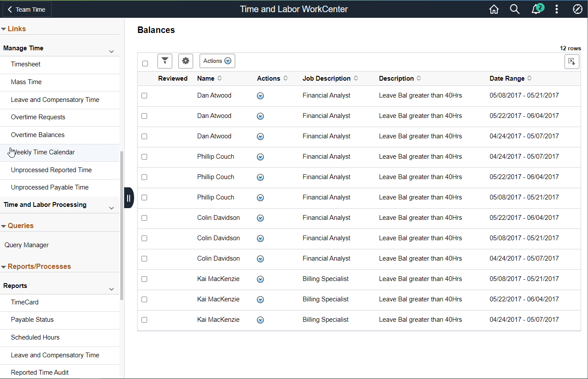The height and width of the screenshot is (379, 588).
Task: Check the Dan Atwood 05/22/2017 - 06/04/2017 row
Action: 144,116
